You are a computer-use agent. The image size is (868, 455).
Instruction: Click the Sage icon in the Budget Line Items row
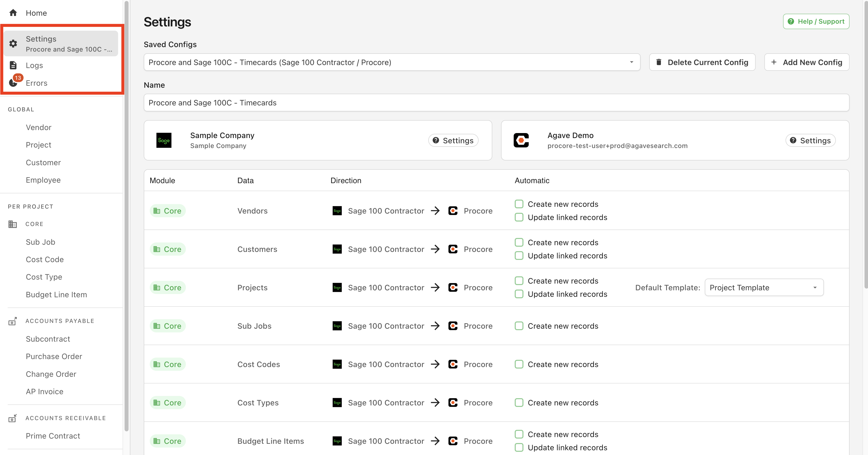coord(337,441)
